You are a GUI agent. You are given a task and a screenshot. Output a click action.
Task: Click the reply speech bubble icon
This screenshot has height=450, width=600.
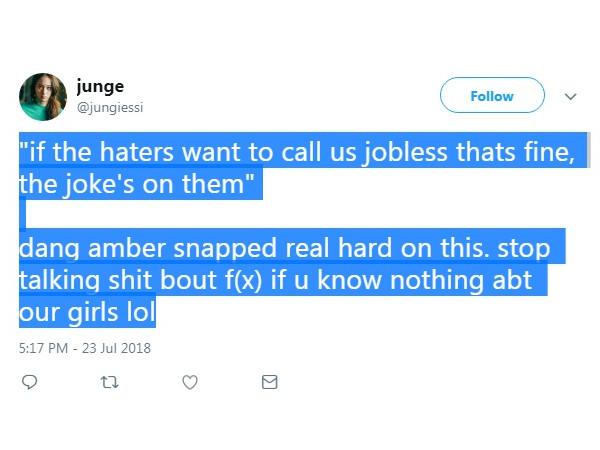coord(30,382)
